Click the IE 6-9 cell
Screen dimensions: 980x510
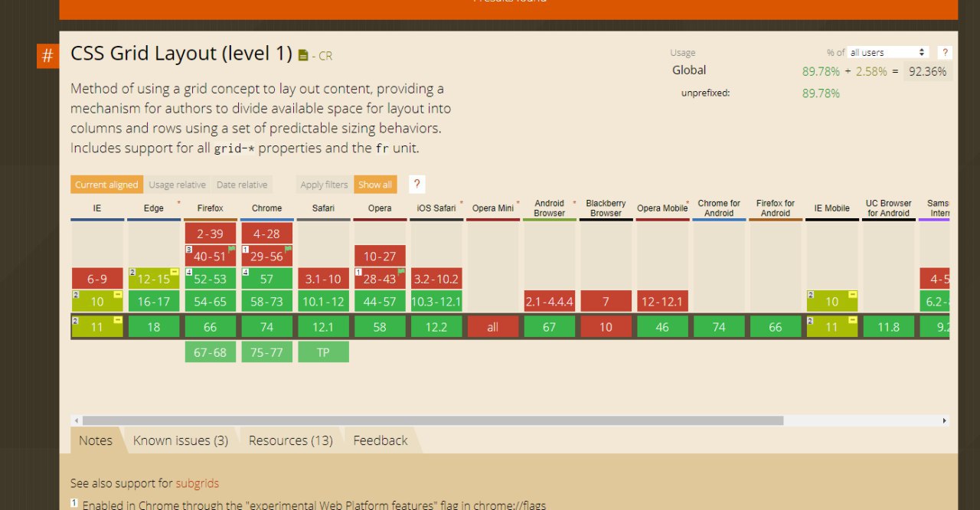[x=97, y=279]
